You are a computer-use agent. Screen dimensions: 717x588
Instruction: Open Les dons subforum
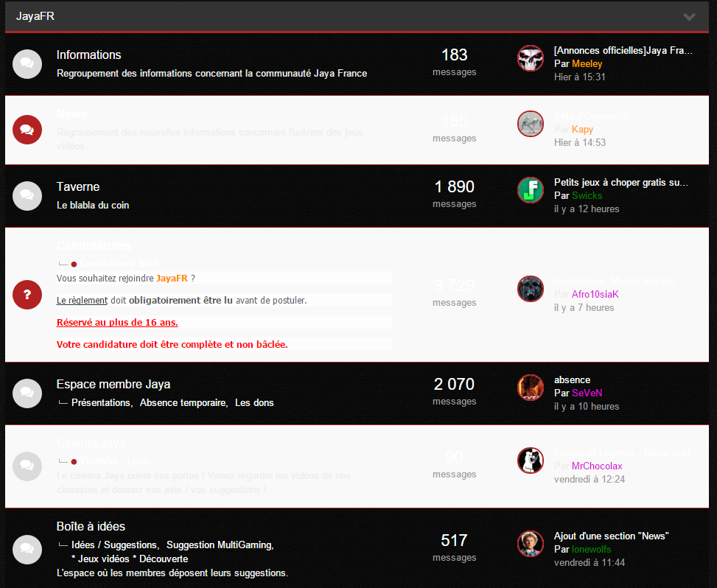(x=254, y=403)
